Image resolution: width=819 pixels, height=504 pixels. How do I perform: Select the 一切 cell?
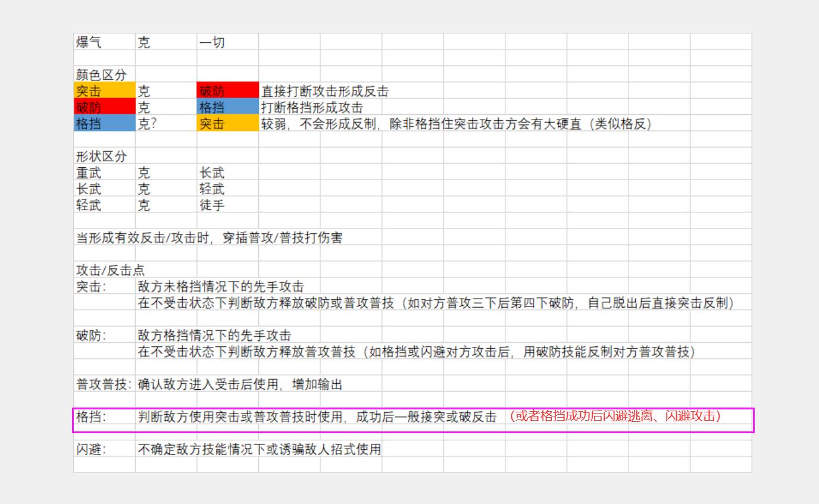click(228, 42)
